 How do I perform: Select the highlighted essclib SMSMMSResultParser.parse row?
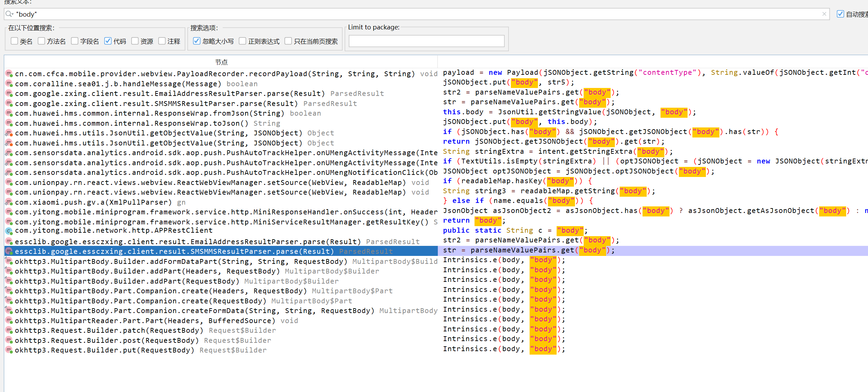173,251
